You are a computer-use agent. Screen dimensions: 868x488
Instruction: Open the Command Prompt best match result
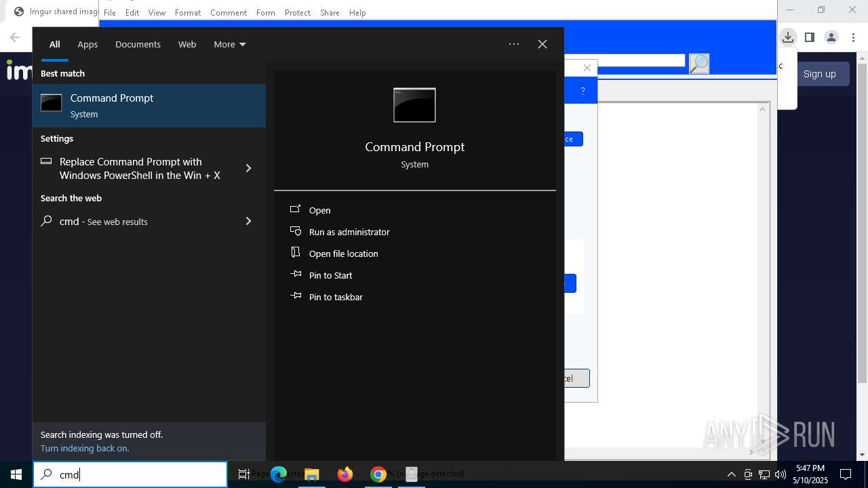click(149, 106)
